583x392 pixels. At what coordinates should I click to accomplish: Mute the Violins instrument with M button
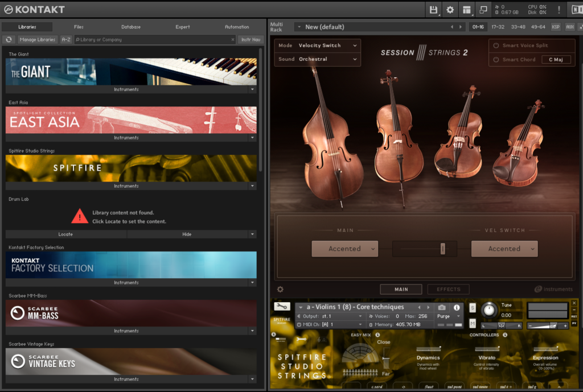(x=473, y=323)
